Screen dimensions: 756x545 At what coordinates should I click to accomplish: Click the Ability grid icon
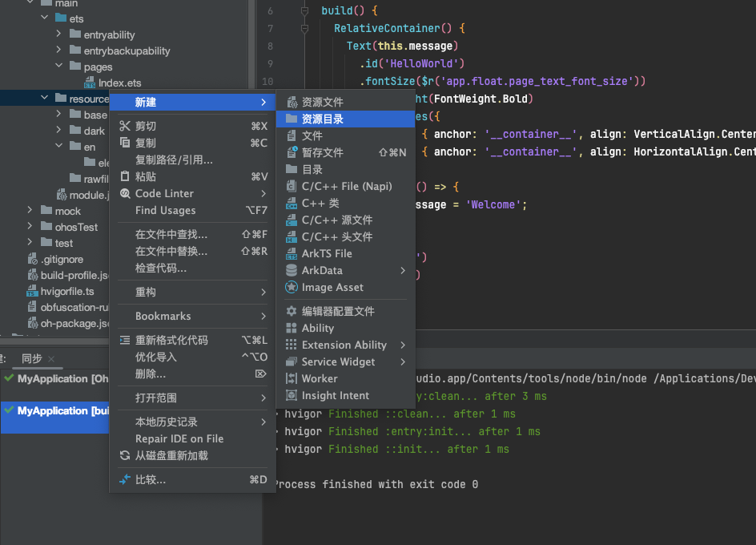click(x=292, y=329)
